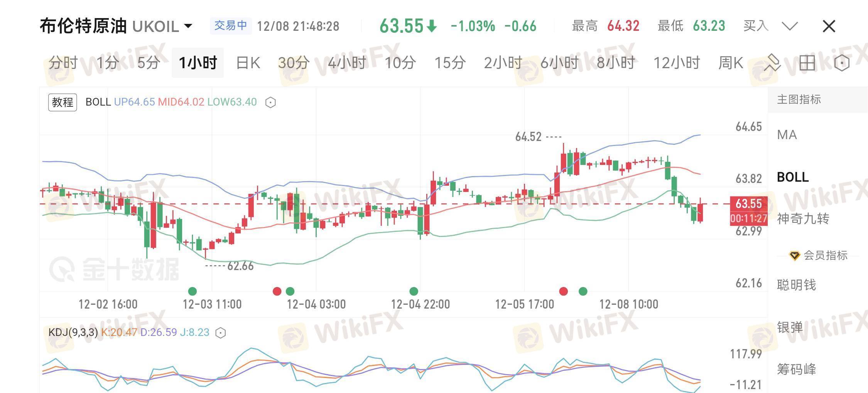Screen dimensions: 868x393
Task: Open the chart layout grid icon
Action: (x=807, y=62)
